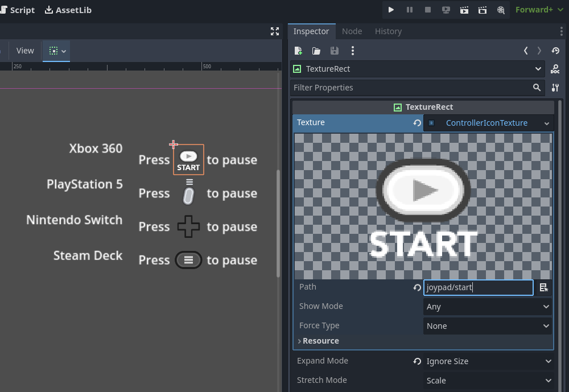This screenshot has width=569, height=392.
Task: Open the path selector icon button
Action: point(543,287)
